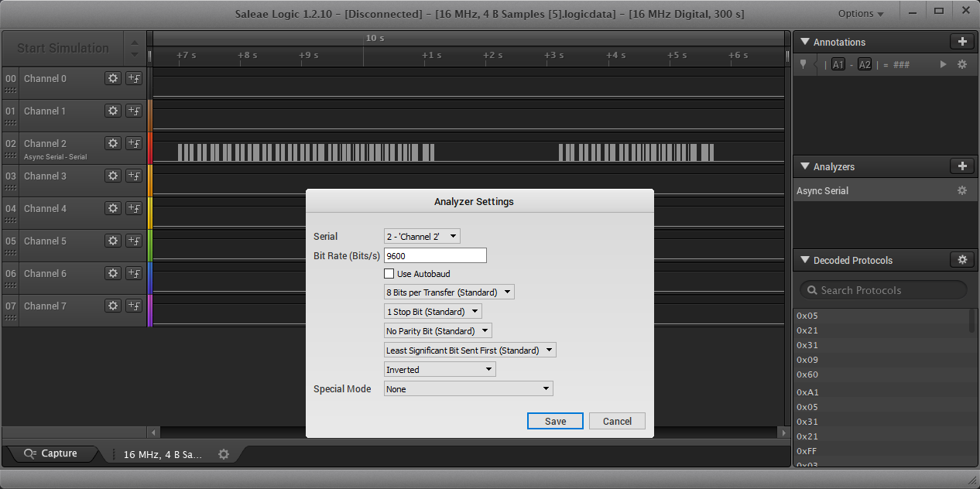980x489 pixels.
Task: Click the +8 s timeline marker
Action: [247, 55]
